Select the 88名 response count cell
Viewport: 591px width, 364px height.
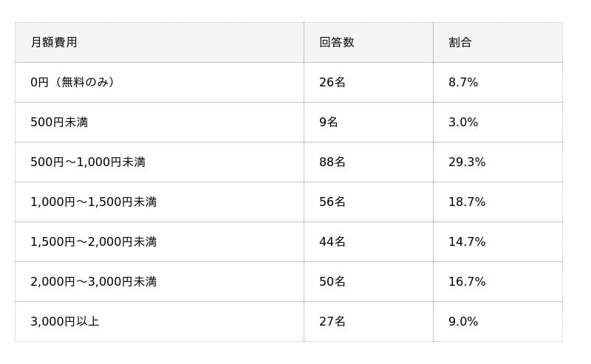tap(332, 162)
